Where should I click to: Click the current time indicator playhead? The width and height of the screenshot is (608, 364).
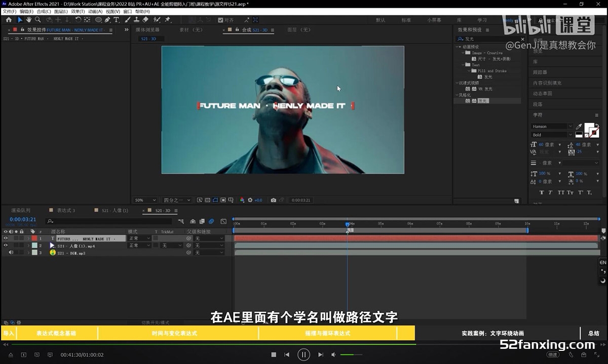click(348, 224)
